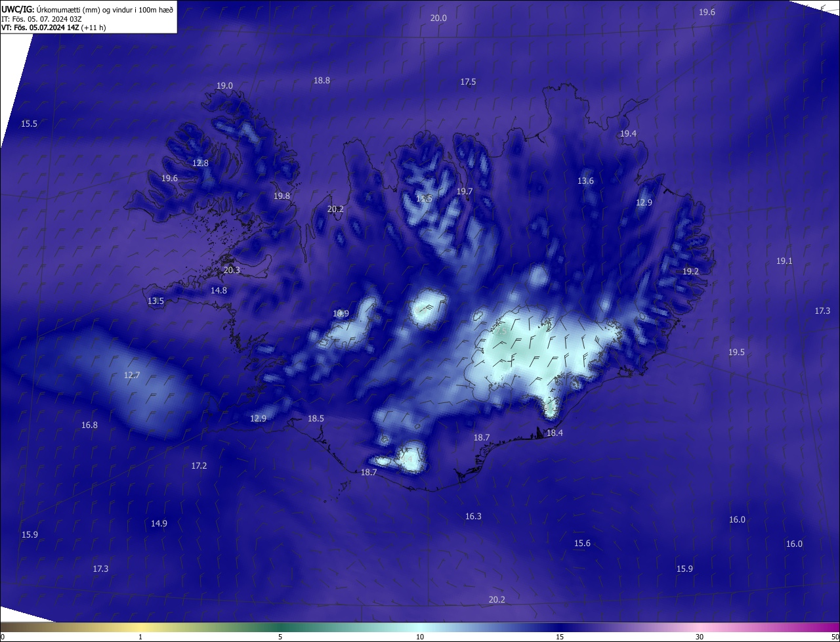Screen dimensions: 840x642
Task: Click the 13.5 value label
Action: point(156,301)
